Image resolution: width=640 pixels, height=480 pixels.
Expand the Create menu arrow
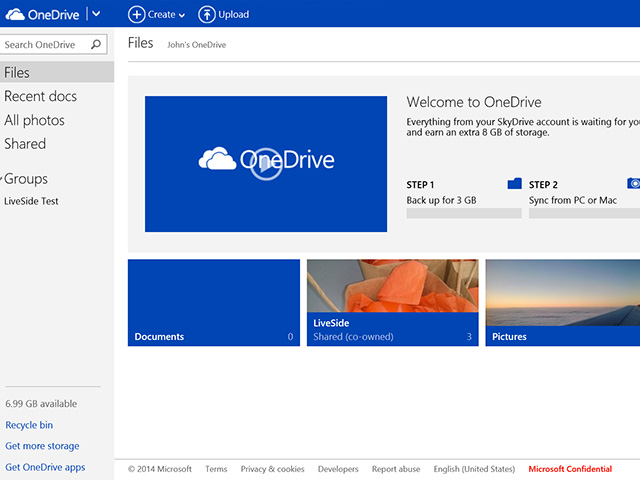coord(182,16)
